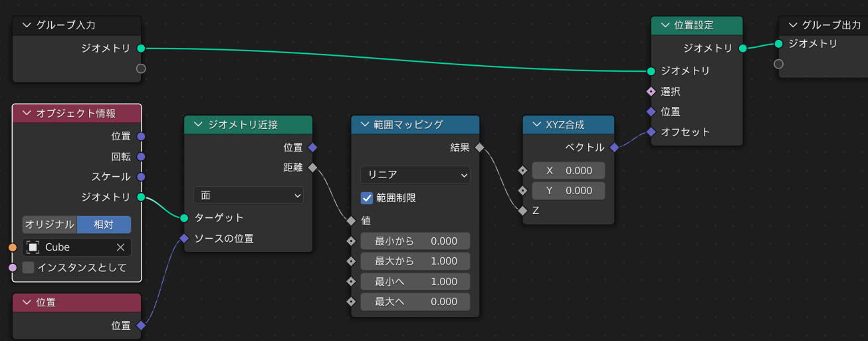Click the 位置 output socket of オブジェクト情報
868x341 pixels.
(x=141, y=136)
